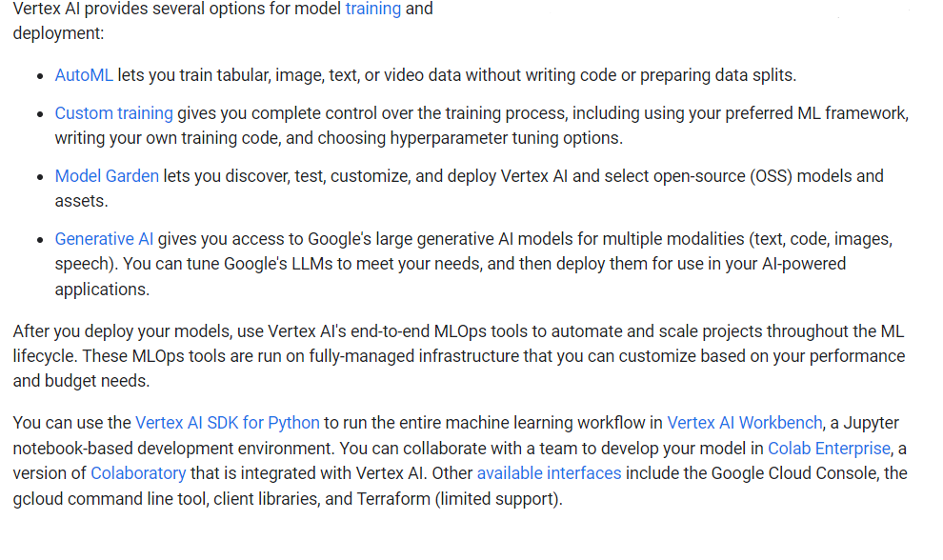Open the training link in the intro sentence
Screen dimensions: 943x560
(x=372, y=10)
